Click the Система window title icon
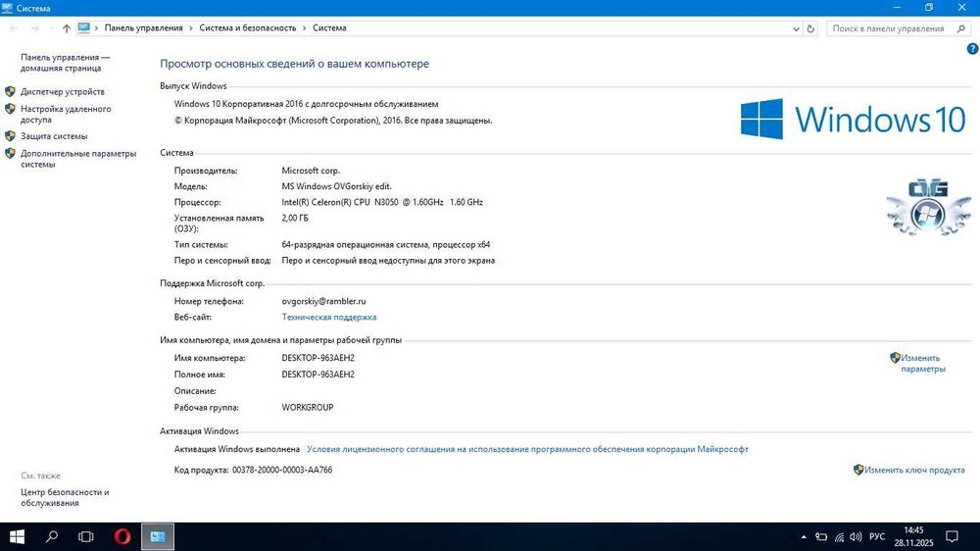 tap(7, 8)
